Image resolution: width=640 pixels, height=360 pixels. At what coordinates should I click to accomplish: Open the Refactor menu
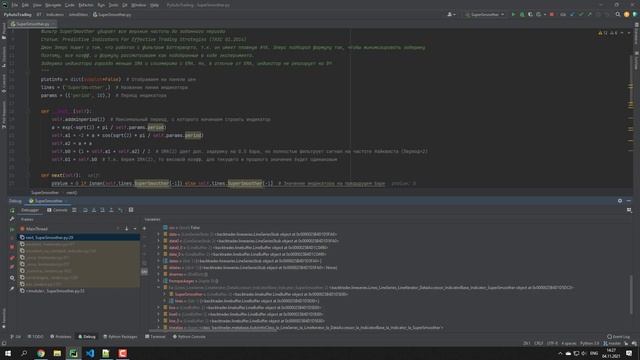(86, 5)
